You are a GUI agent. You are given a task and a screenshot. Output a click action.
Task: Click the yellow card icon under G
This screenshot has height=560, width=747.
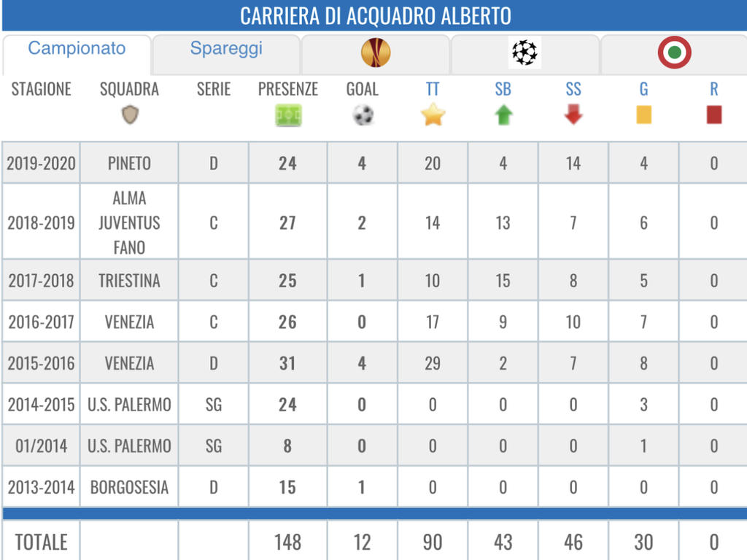pos(643,114)
